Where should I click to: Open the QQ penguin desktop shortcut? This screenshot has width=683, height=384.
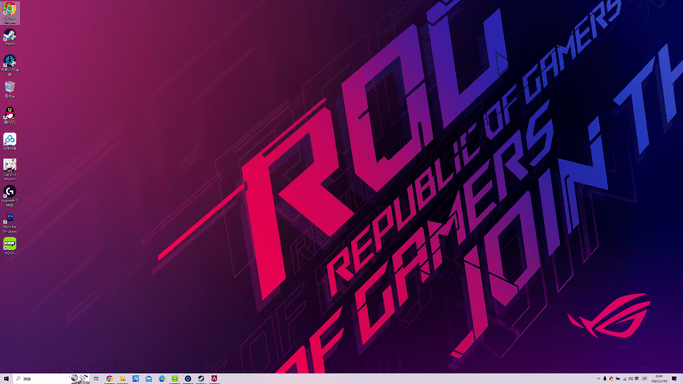pyautogui.click(x=10, y=116)
